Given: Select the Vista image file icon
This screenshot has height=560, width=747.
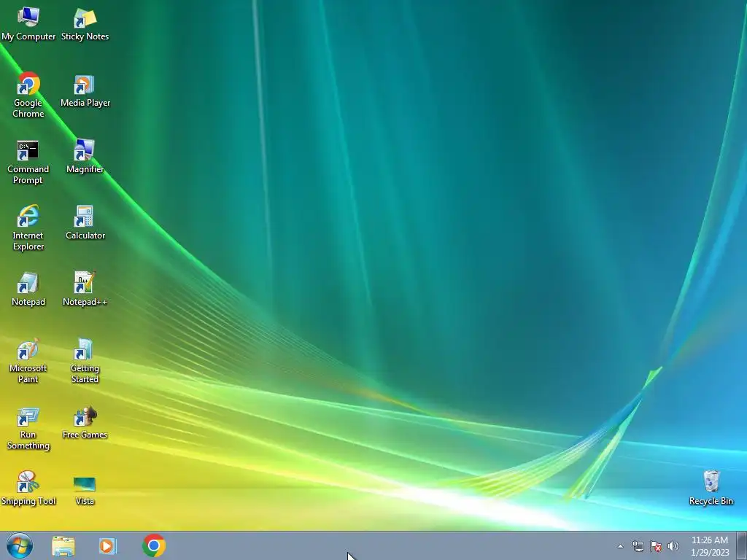Looking at the screenshot, I should [85, 491].
